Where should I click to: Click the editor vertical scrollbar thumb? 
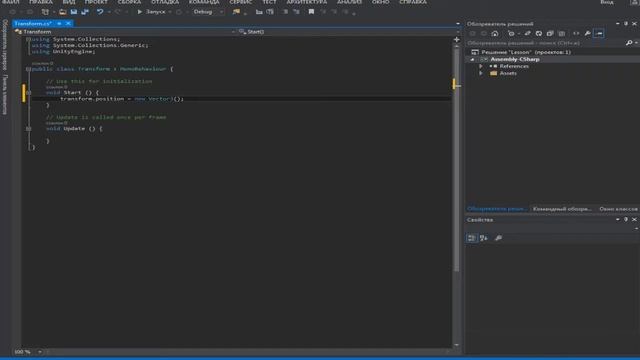click(x=457, y=159)
